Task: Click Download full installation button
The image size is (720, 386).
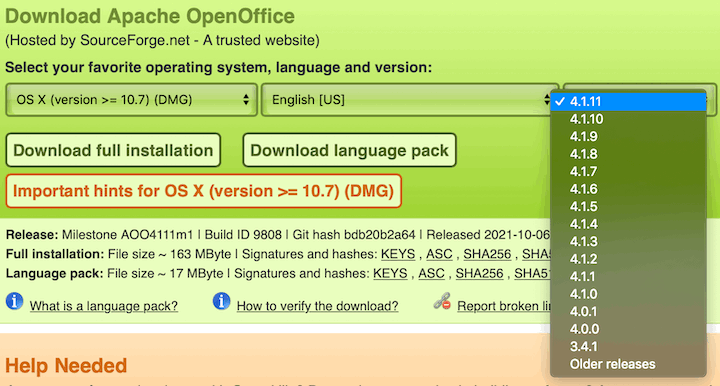Action: point(113,150)
